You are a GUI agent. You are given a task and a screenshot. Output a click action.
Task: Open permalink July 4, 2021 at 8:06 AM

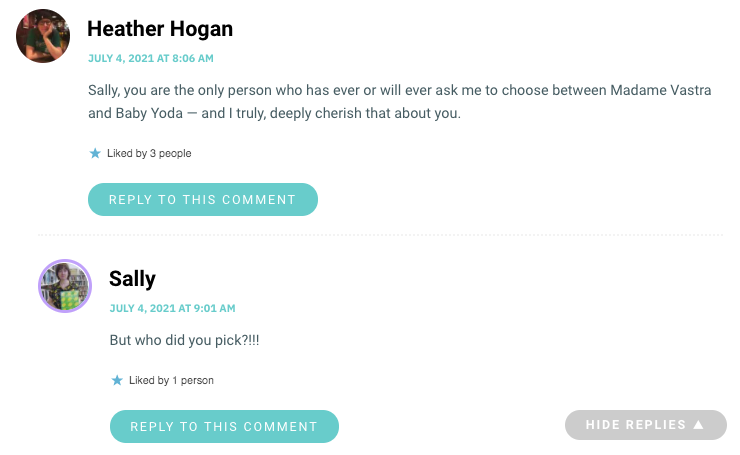click(151, 58)
